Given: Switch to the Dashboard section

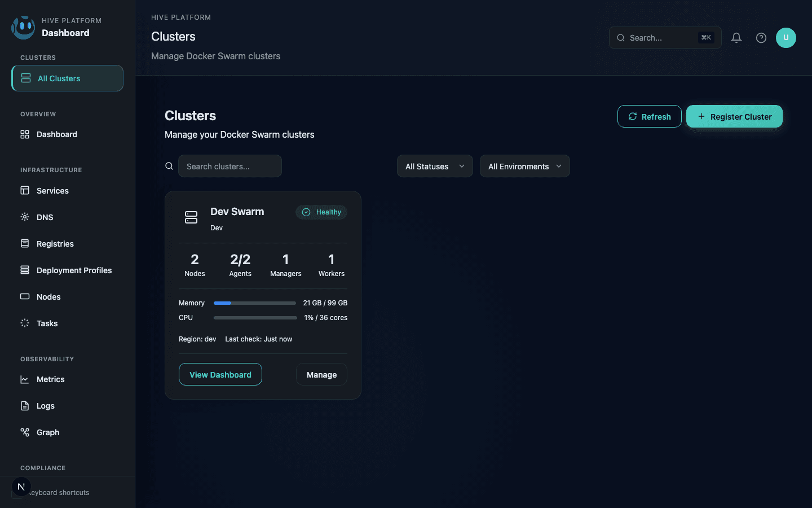Looking at the screenshot, I should (56, 134).
